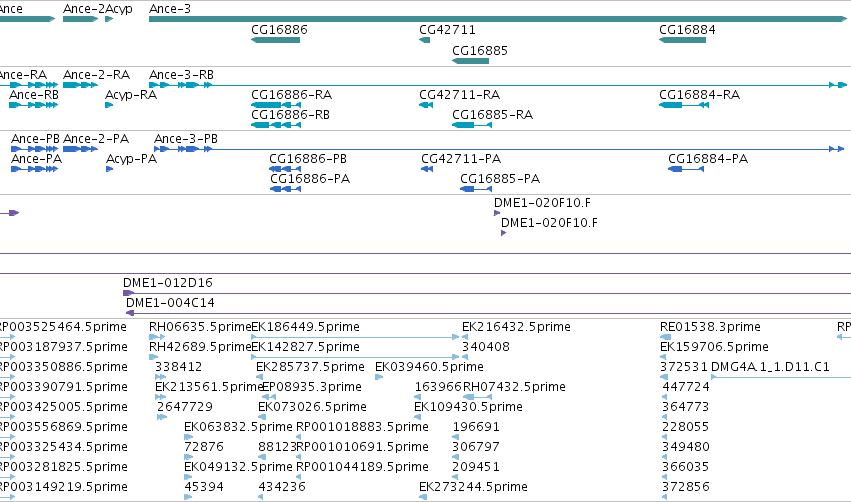Image resolution: width=851 pixels, height=502 pixels.
Task: Click the CG16886 gene label
Action: pyautogui.click(x=279, y=30)
